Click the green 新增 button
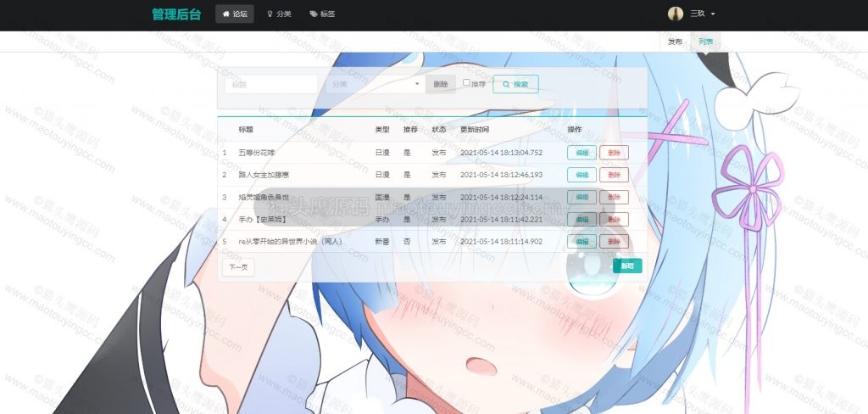 pos(627,266)
